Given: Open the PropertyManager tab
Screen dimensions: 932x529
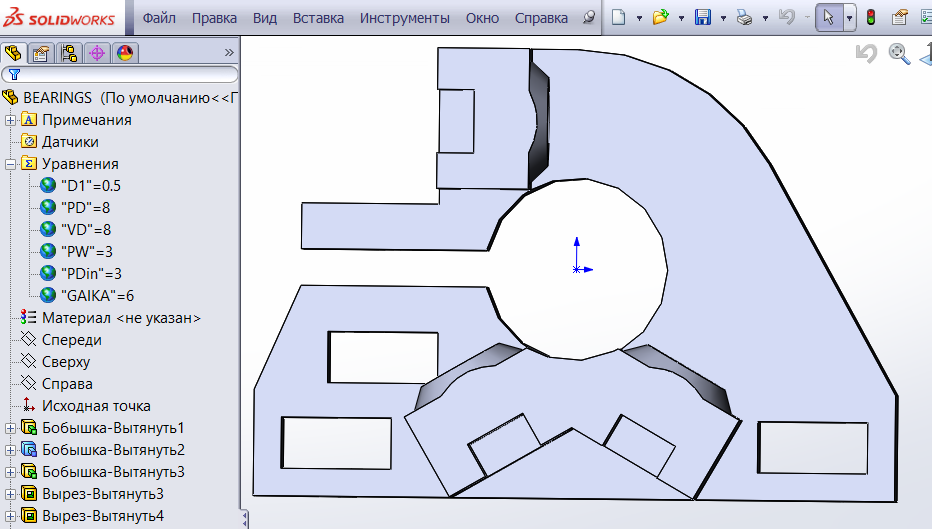Looking at the screenshot, I should tap(41, 53).
